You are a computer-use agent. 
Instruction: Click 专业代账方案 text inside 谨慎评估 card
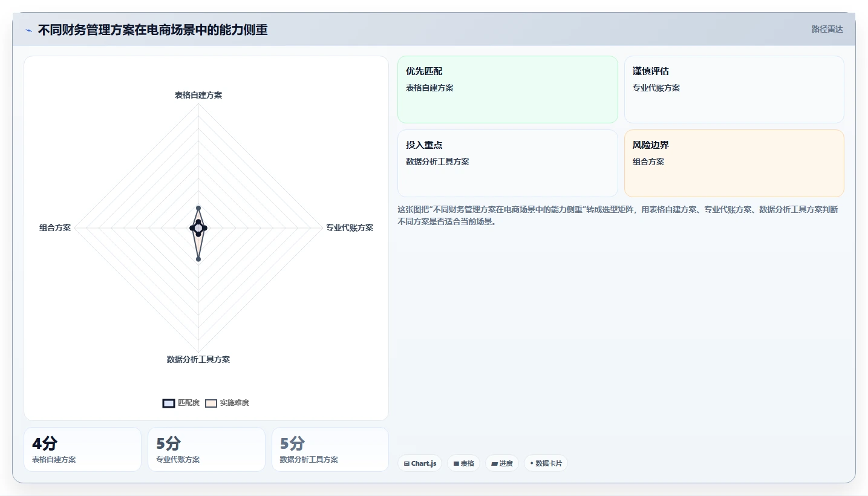[656, 88]
